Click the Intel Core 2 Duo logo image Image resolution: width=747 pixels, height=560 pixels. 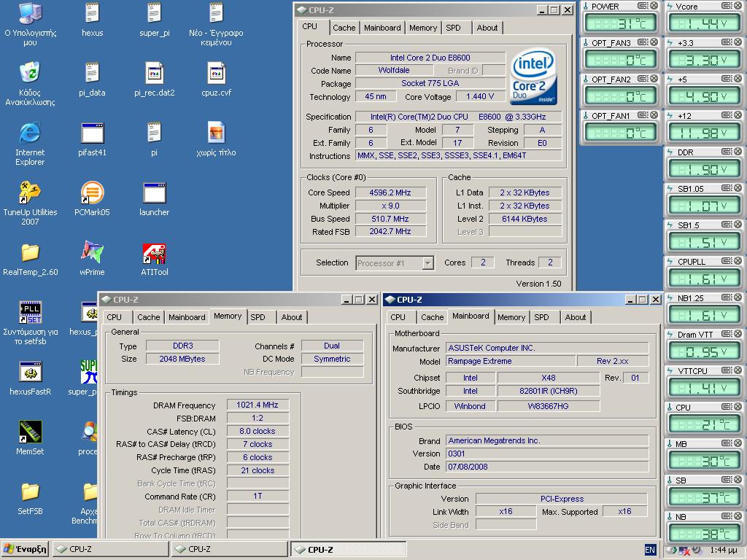click(533, 76)
